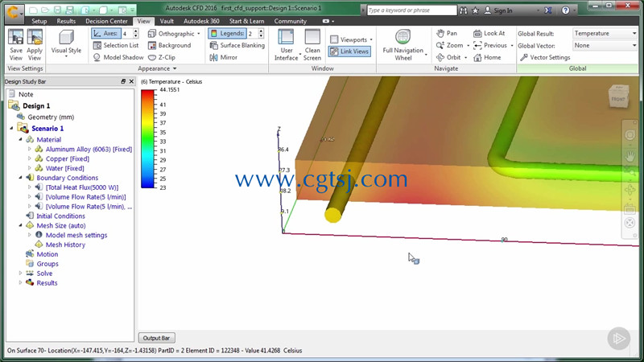Open the Decision Center tab
This screenshot has width=644, height=362.
(106, 21)
